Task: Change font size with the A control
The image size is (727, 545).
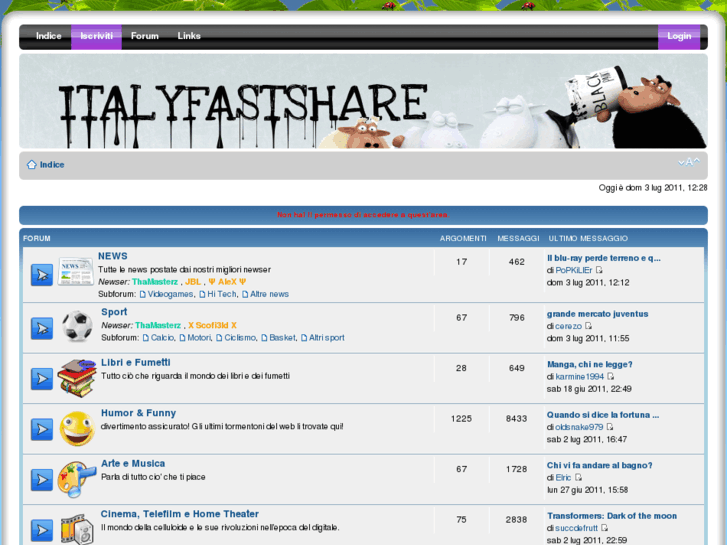Action: [x=689, y=162]
